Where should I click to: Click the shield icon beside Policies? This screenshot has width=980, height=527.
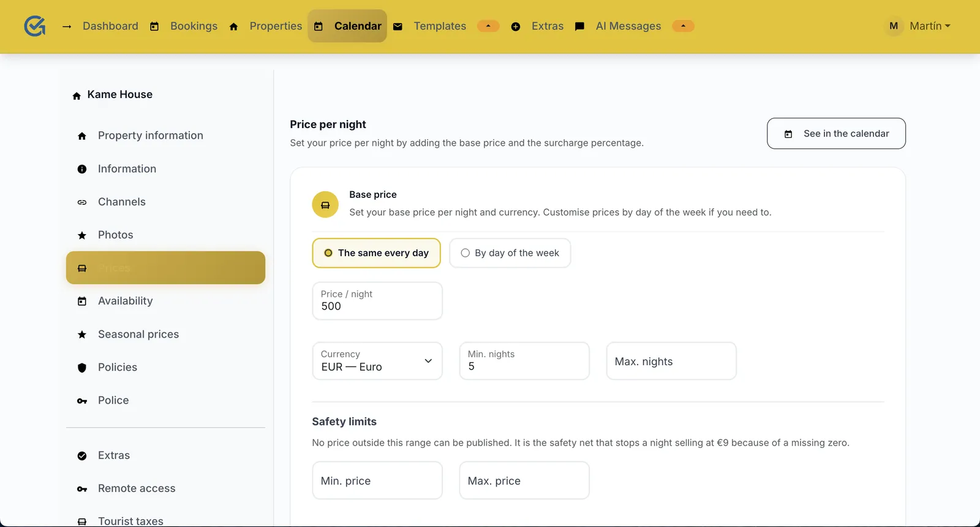82,368
